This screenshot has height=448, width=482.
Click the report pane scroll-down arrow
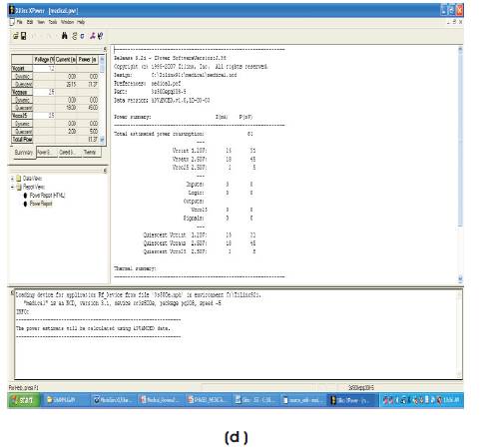460,278
